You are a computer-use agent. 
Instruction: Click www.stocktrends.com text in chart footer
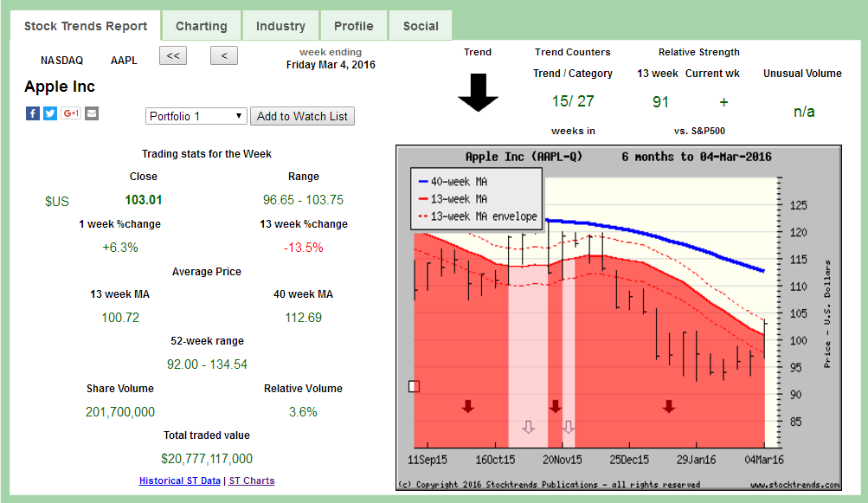[795, 485]
